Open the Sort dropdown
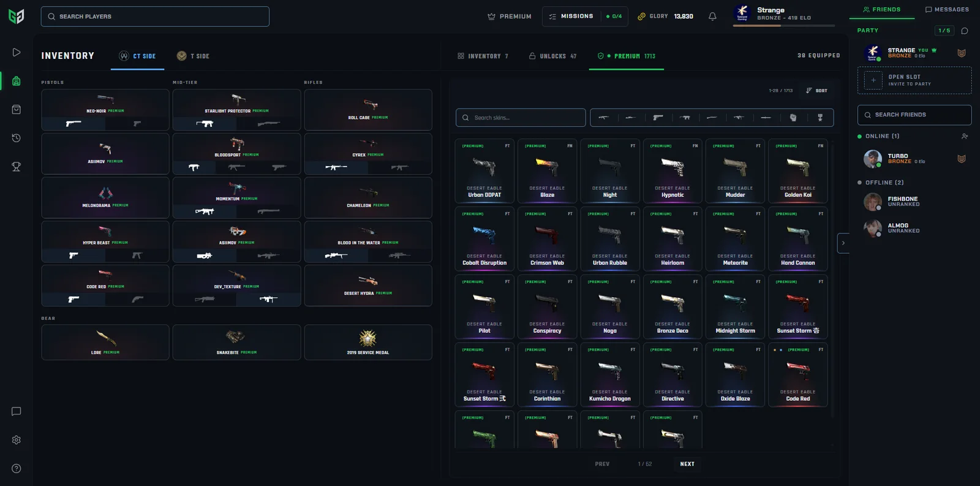 (x=816, y=91)
